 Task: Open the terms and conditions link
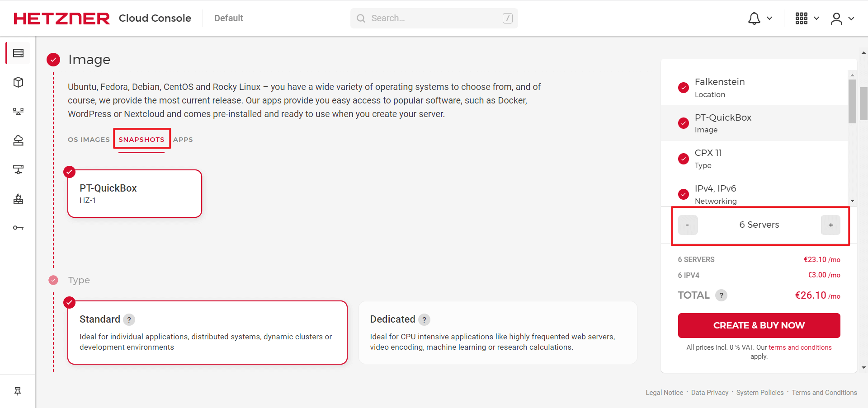[800, 347]
